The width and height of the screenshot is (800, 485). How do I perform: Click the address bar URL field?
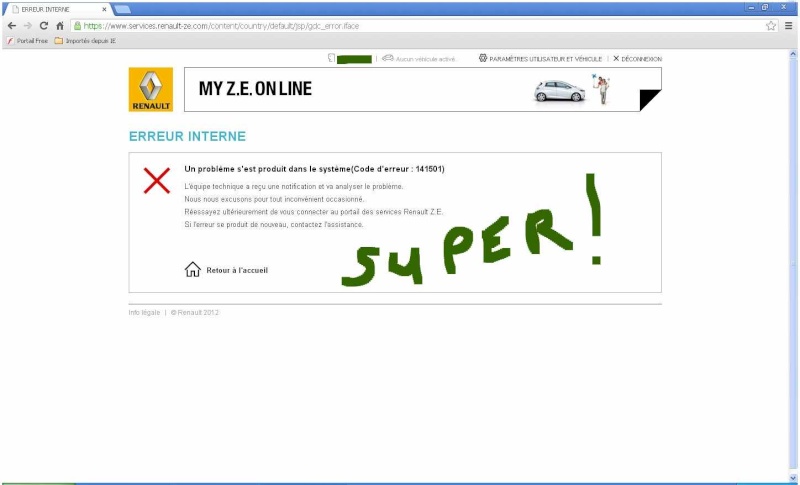click(418, 25)
